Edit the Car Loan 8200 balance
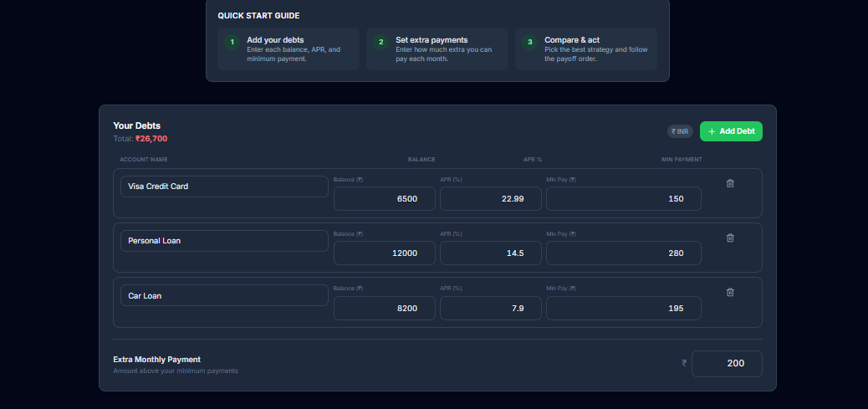The height and width of the screenshot is (409, 868). coord(384,308)
